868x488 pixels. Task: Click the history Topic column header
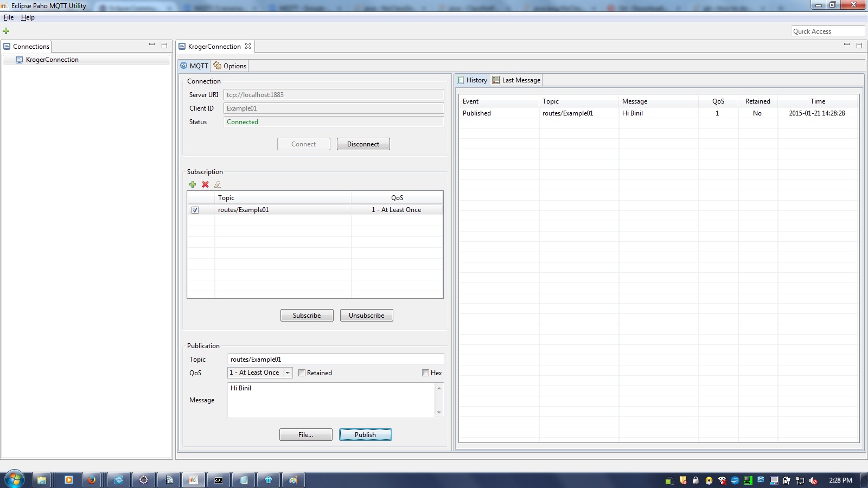click(x=579, y=101)
